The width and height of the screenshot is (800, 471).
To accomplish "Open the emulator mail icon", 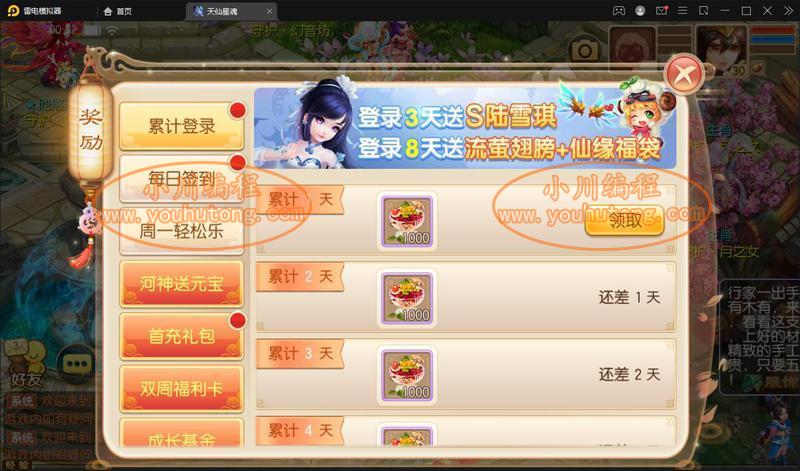I will [x=661, y=11].
